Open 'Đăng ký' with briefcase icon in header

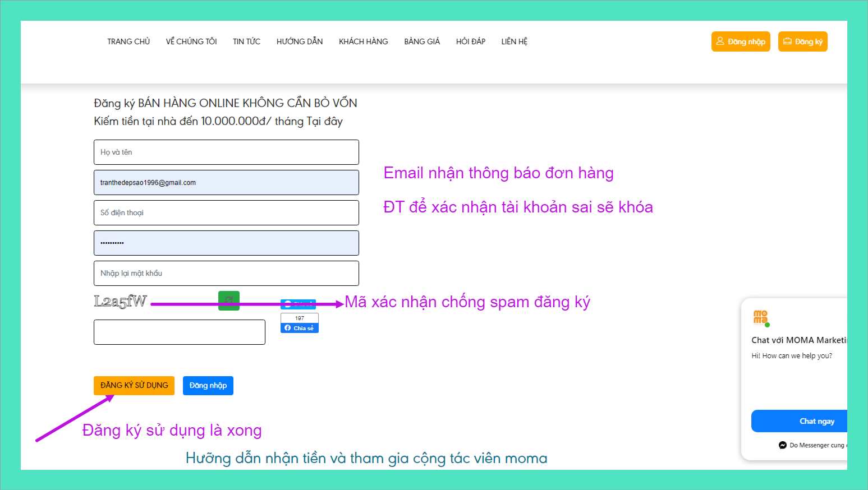tap(802, 41)
